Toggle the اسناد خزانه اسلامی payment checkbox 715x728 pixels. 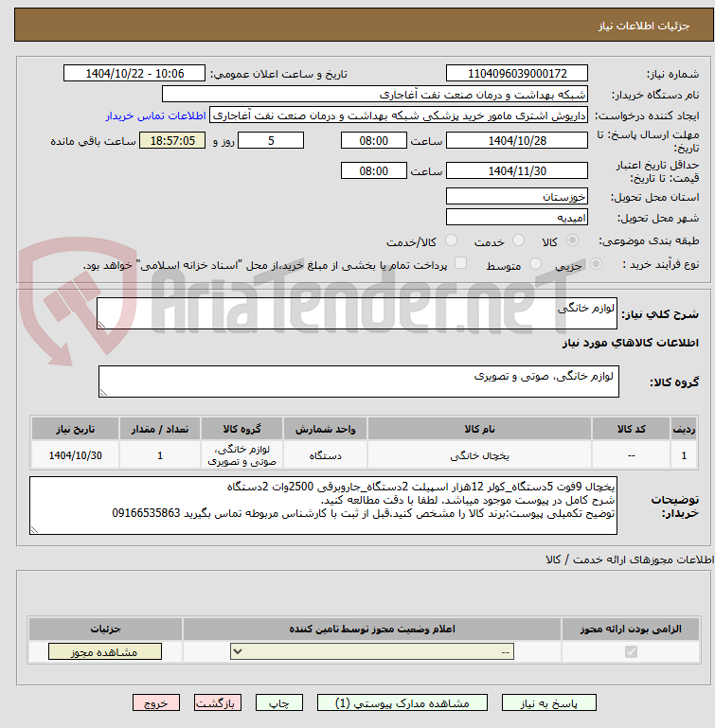(460, 263)
